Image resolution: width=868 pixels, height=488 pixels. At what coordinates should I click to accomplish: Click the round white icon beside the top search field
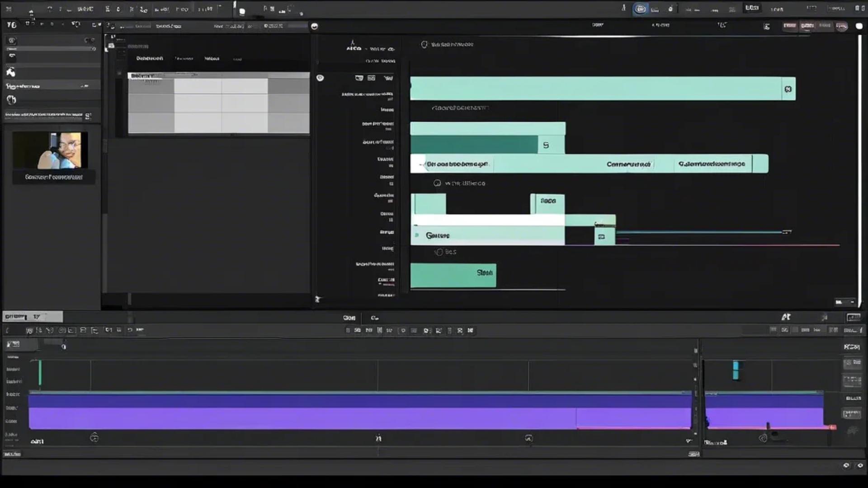pos(315,26)
